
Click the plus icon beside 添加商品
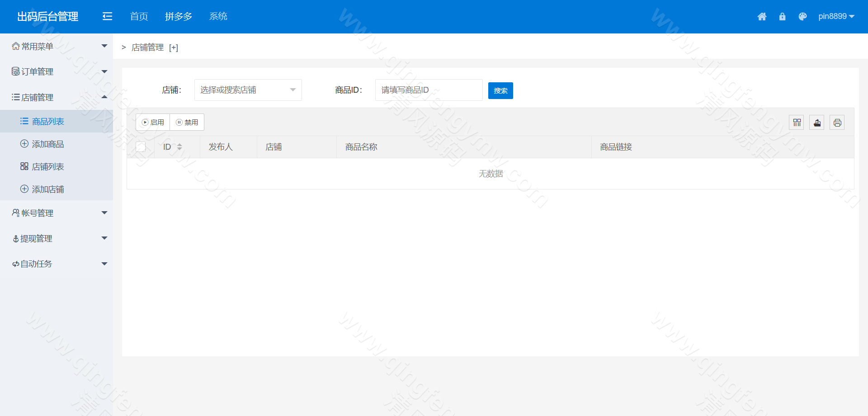point(24,143)
